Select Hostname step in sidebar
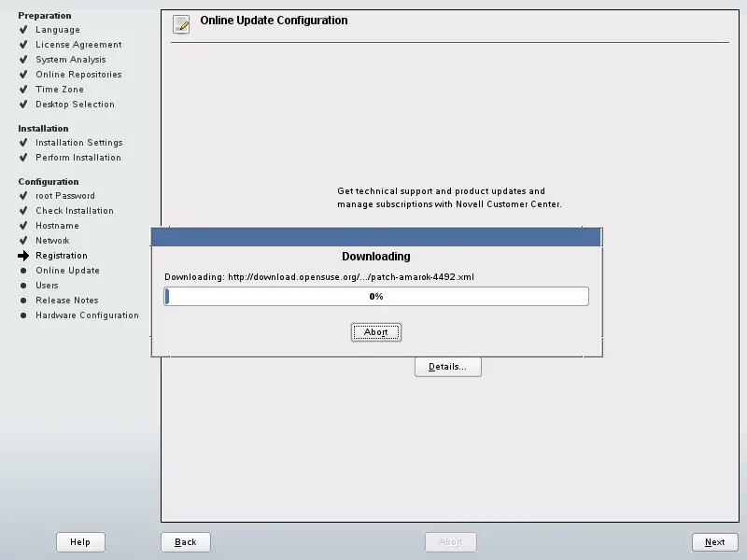Viewport: 747px width, 560px height. point(57,226)
